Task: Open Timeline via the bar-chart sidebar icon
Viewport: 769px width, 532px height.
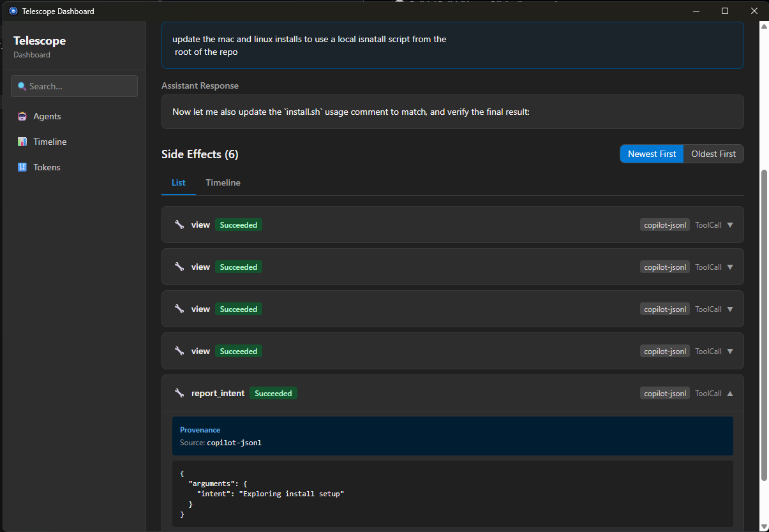Action: click(x=21, y=141)
